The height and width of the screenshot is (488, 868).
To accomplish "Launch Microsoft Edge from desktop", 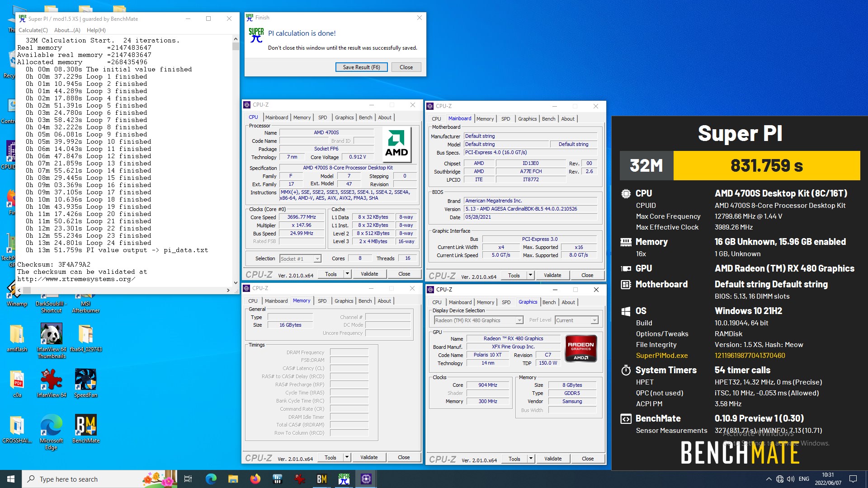I will pos(51,432).
